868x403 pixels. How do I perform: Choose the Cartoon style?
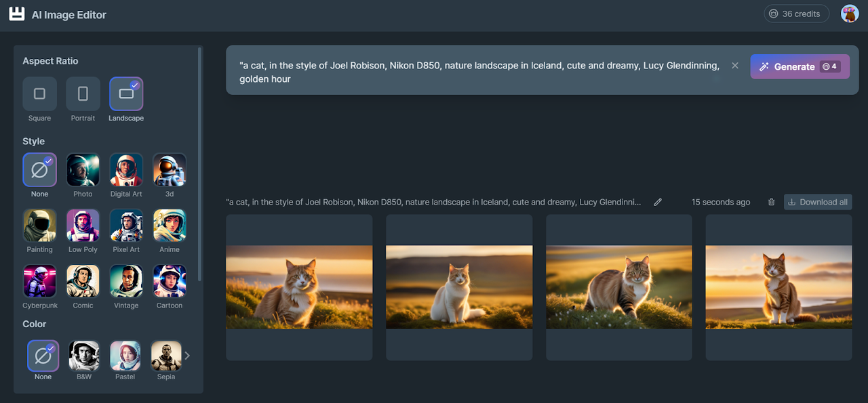click(170, 281)
